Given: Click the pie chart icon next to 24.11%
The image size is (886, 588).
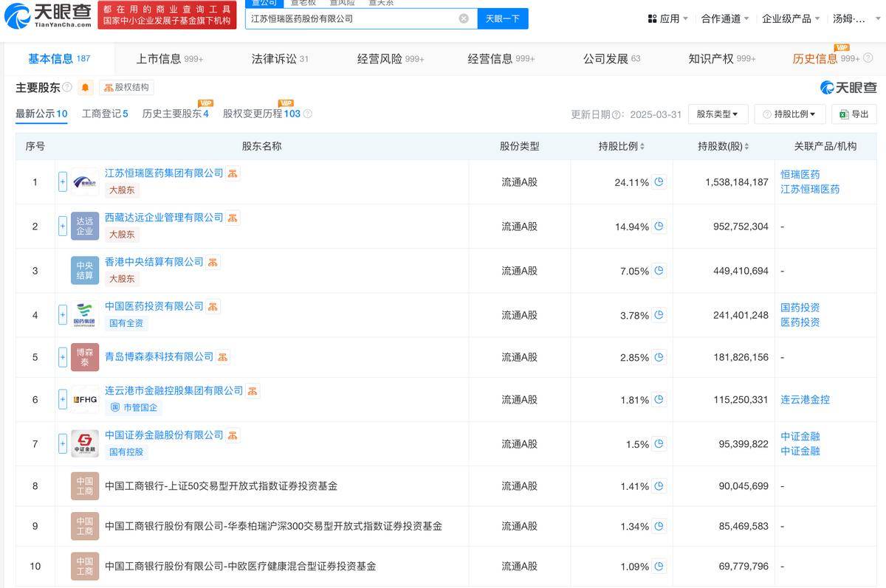Looking at the screenshot, I should coord(659,181).
